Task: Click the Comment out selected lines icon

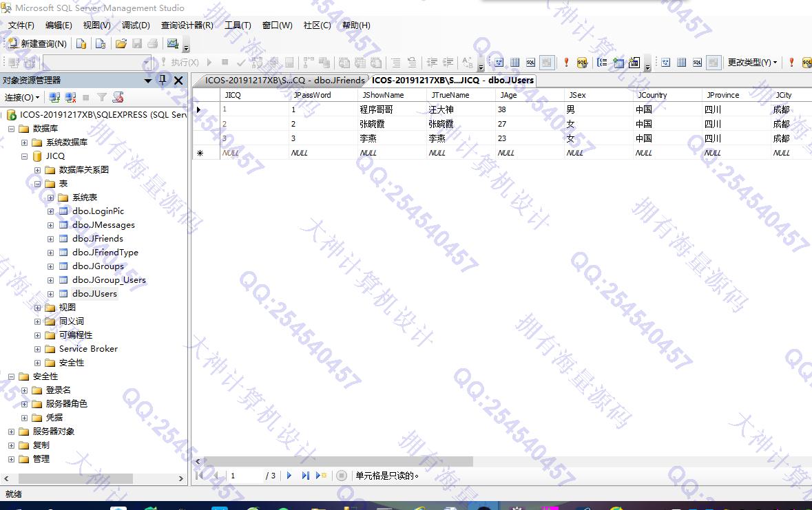Action: [x=396, y=63]
